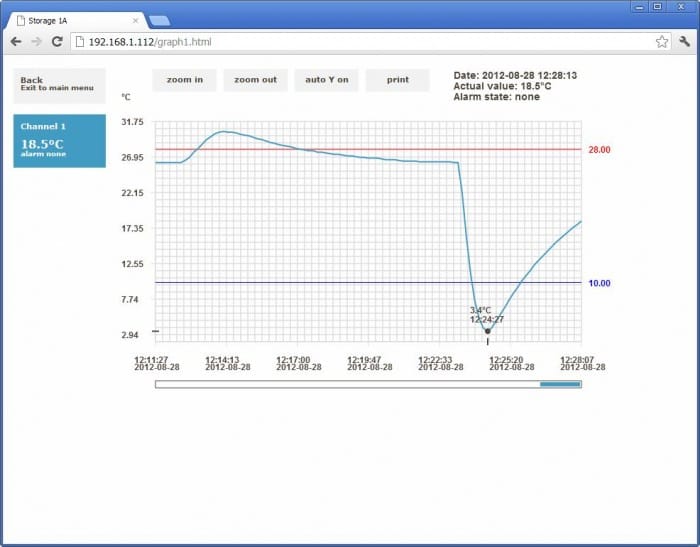Click the blue timeline scrollbar thumb
The height and width of the screenshot is (547, 700).
click(560, 384)
